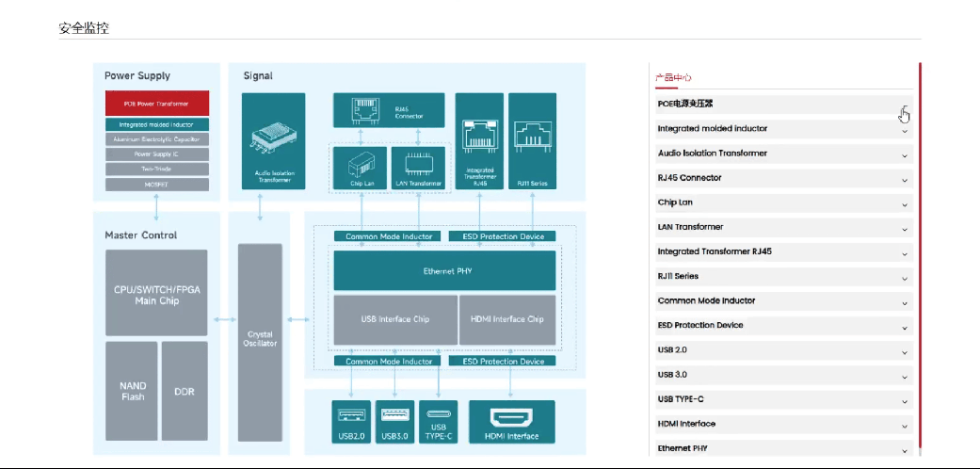
Task: Expand USB TYPE-C in product list
Action: [x=784, y=399]
